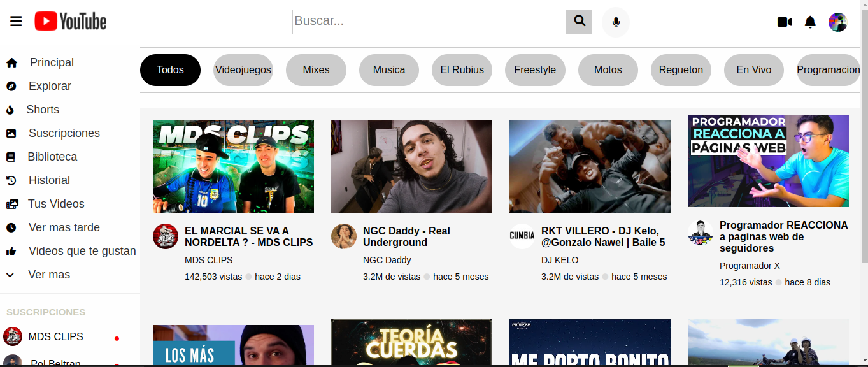868x367 pixels.
Task: Click the CUMBIA channel avatar for DJ KELO
Action: (522, 236)
